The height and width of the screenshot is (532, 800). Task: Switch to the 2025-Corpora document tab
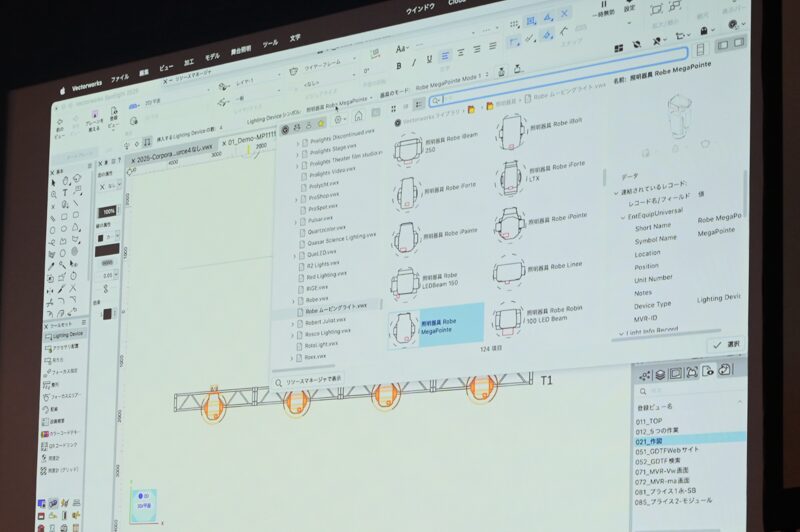(176, 159)
